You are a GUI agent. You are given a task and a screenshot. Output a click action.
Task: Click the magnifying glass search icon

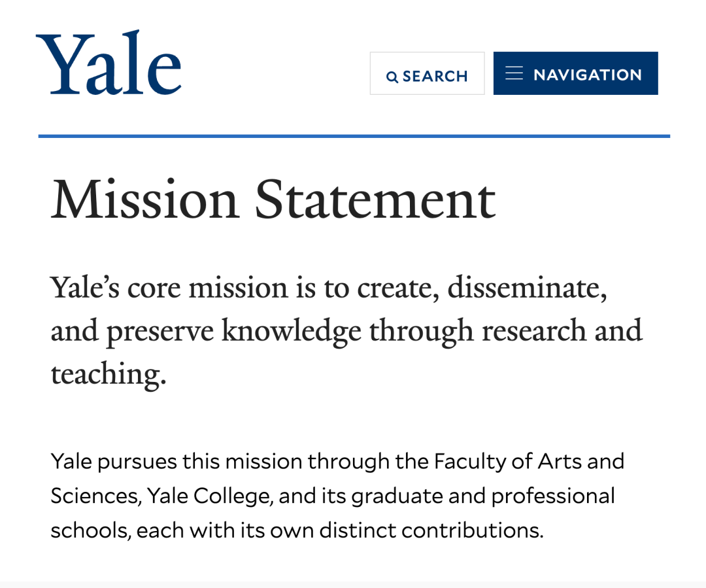click(392, 77)
